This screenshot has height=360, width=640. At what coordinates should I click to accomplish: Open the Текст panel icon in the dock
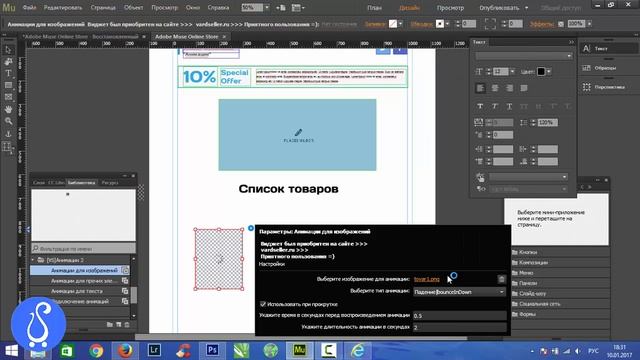coord(587,49)
